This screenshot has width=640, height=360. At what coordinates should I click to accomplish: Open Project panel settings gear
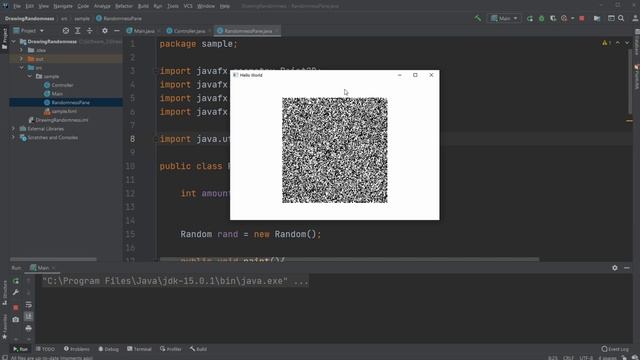click(105, 31)
